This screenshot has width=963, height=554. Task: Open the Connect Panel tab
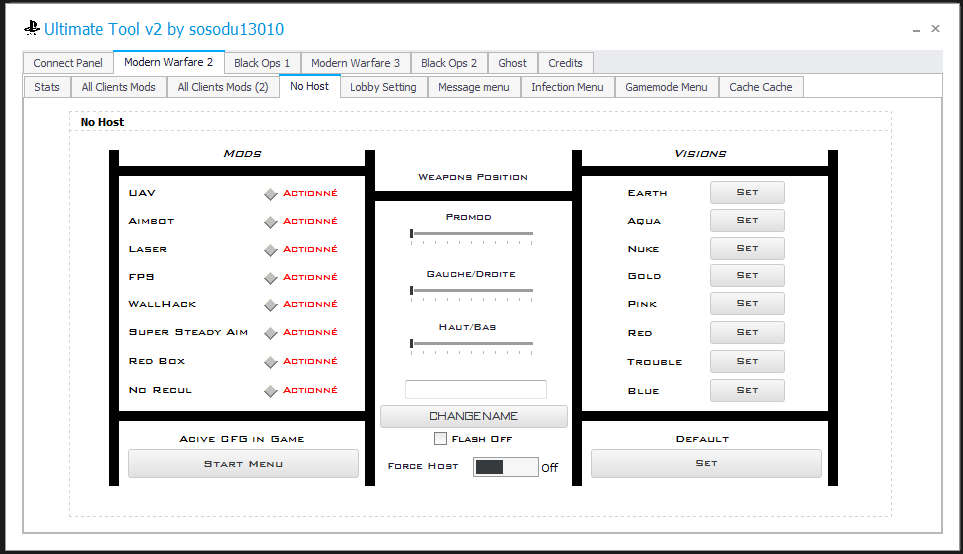[68, 63]
